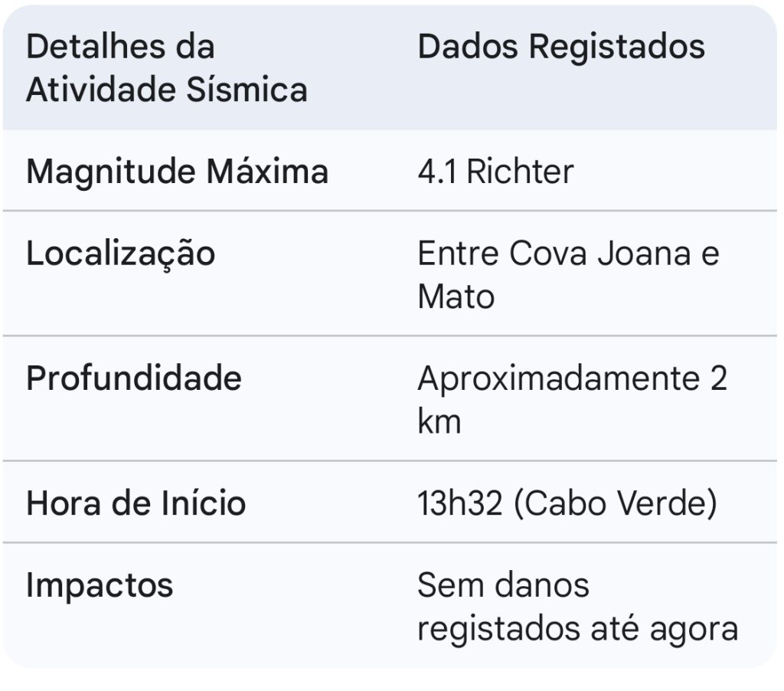Click the "Magnitude Máxima" row label
The image size is (784, 691).
[177, 171]
